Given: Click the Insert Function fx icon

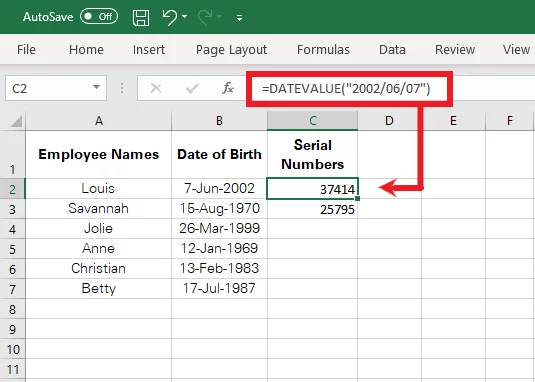Looking at the screenshot, I should pos(228,88).
